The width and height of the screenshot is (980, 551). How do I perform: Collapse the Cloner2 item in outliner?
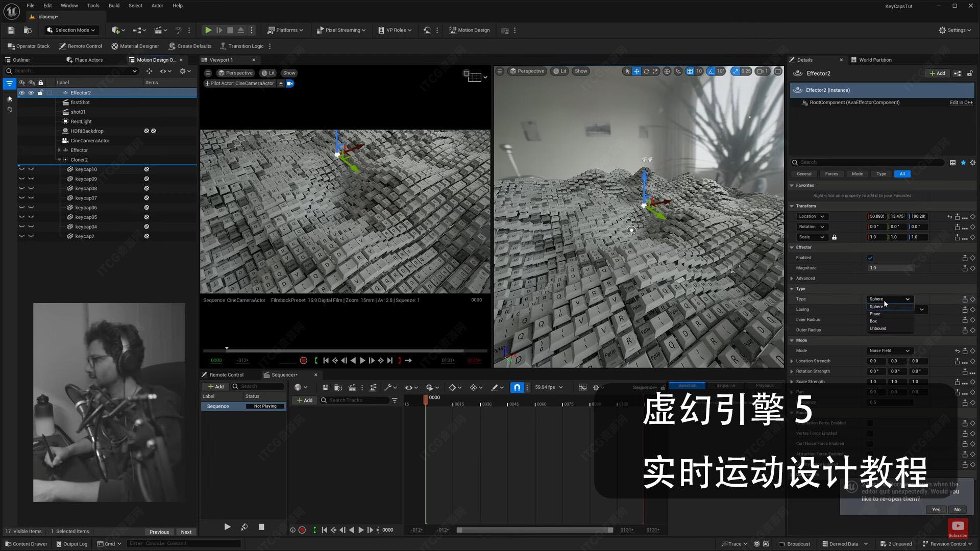[59, 160]
